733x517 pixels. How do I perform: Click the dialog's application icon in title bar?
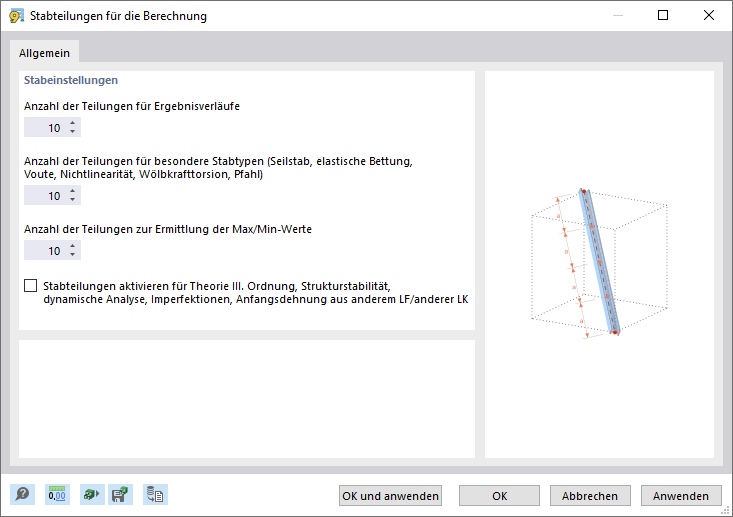click(x=16, y=16)
